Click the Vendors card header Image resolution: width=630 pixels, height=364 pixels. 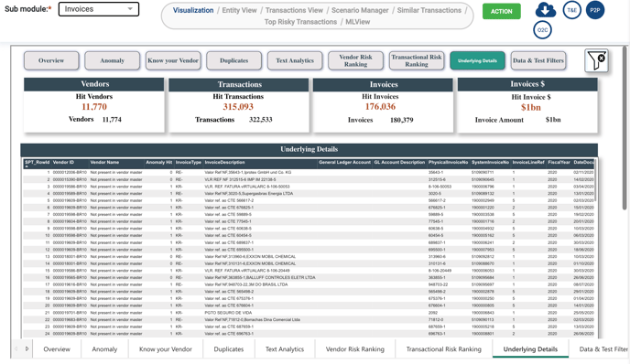click(x=94, y=84)
